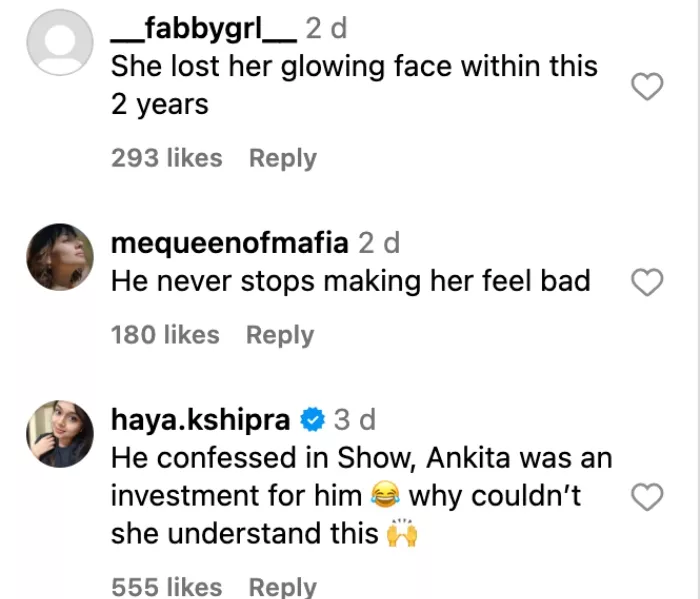View the 180 likes list
The width and height of the screenshot is (700, 599).
(x=165, y=335)
